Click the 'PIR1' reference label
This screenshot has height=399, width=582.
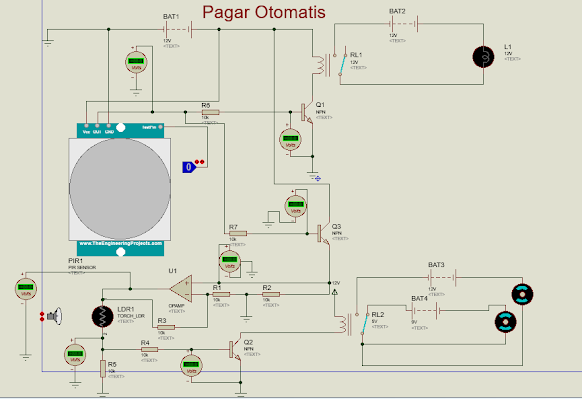click(76, 261)
